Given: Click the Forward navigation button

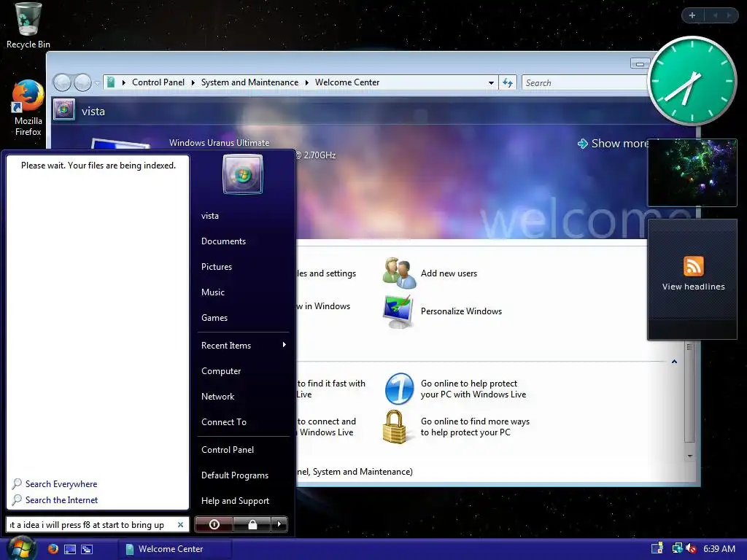Looking at the screenshot, I should click(x=83, y=83).
